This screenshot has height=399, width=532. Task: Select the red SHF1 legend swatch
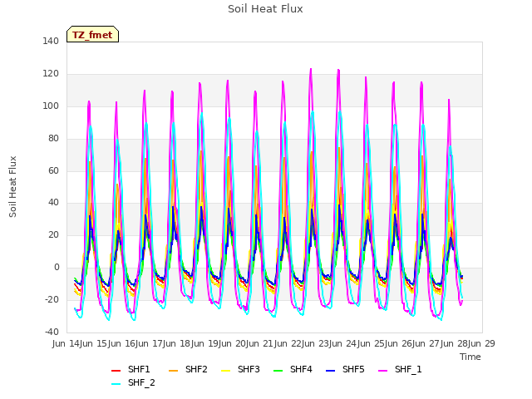[x=116, y=370]
